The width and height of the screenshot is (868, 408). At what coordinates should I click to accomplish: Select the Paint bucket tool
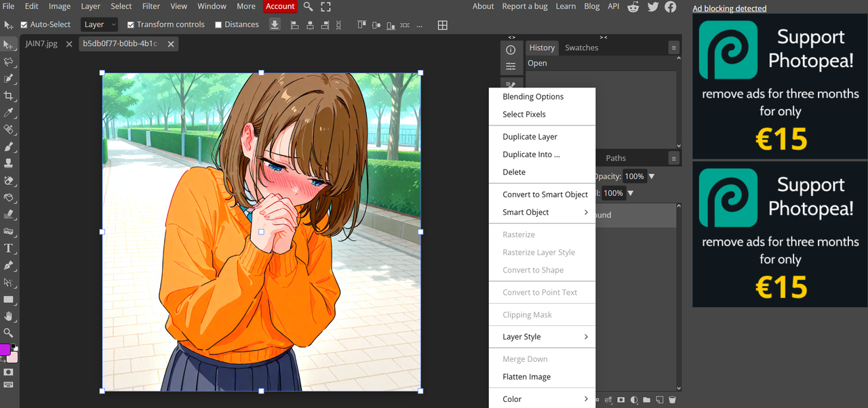click(9, 197)
